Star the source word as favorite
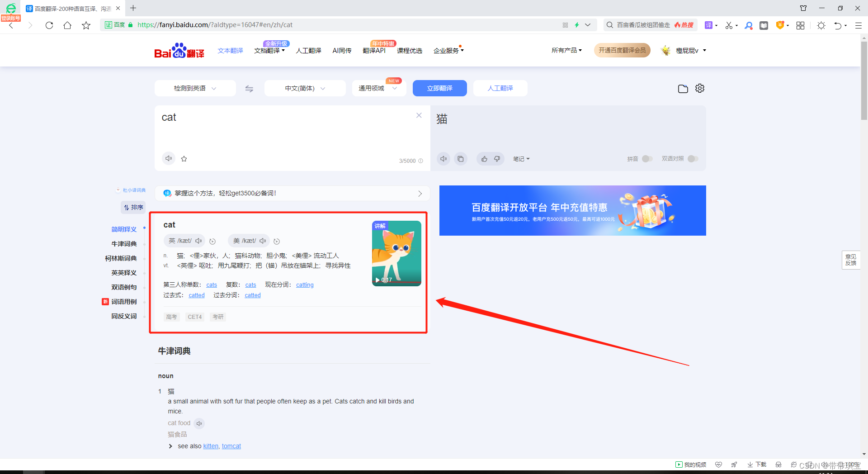 click(184, 159)
